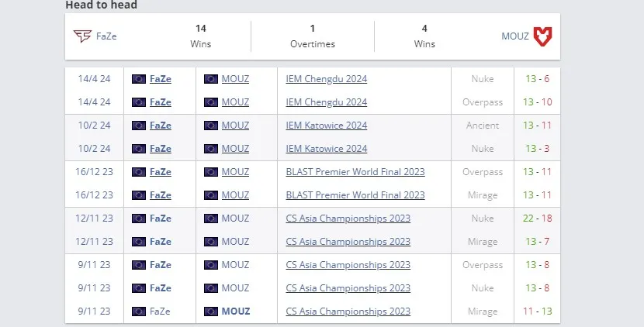Open BLAST Premier World Final 2023, Overpass row

pos(355,172)
